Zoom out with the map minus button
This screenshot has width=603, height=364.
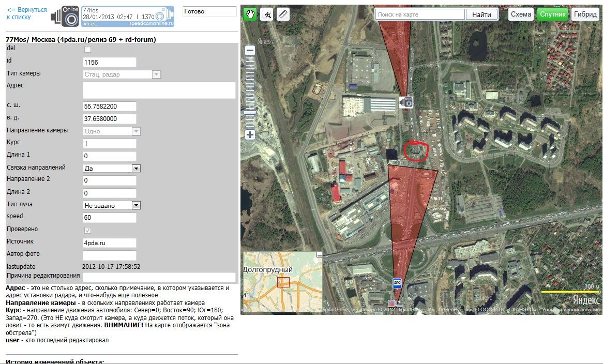click(250, 50)
